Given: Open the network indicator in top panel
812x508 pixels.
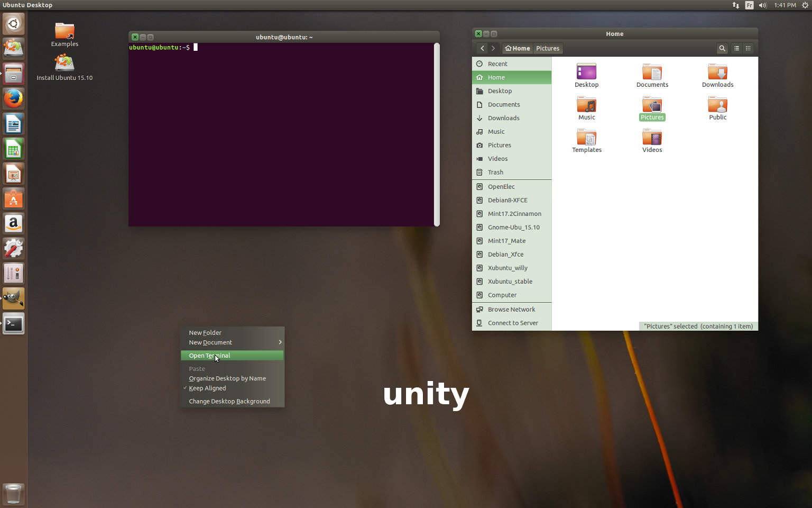Looking at the screenshot, I should [736, 5].
